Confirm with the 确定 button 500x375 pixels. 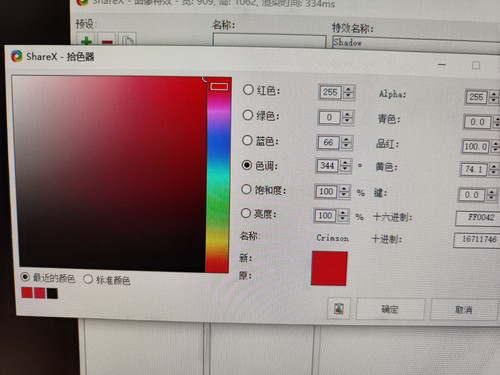tap(390, 309)
